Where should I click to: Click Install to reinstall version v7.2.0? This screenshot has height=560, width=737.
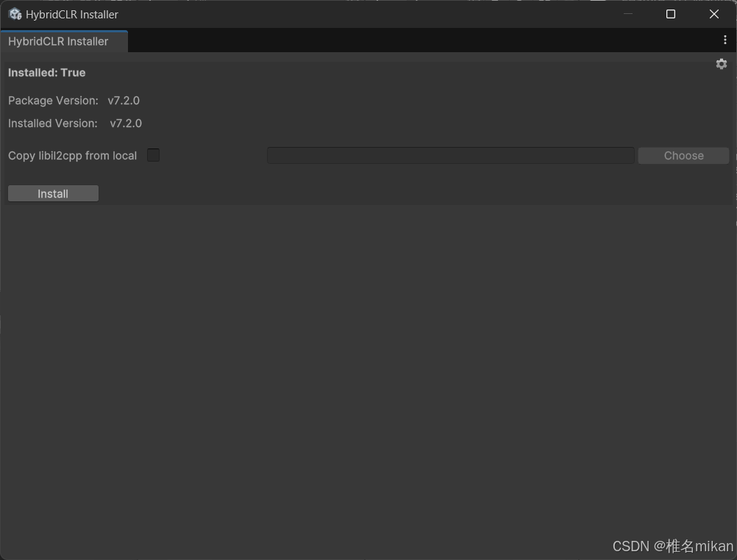(x=52, y=193)
